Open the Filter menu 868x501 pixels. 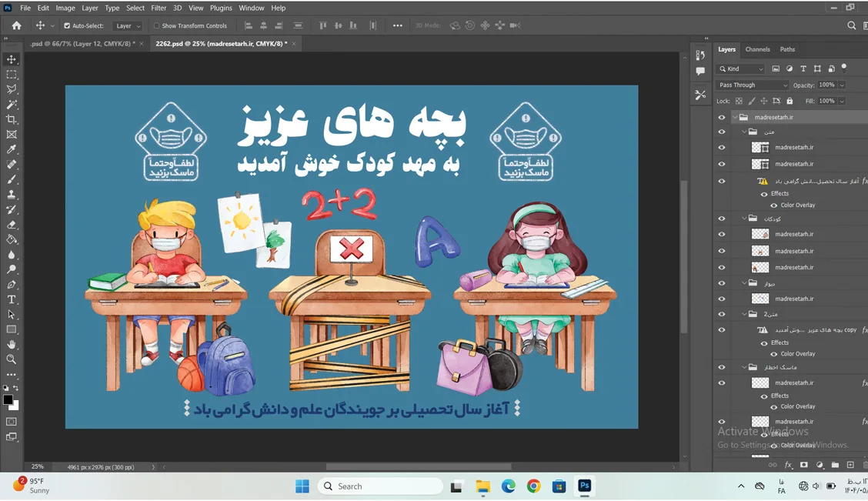pos(159,8)
